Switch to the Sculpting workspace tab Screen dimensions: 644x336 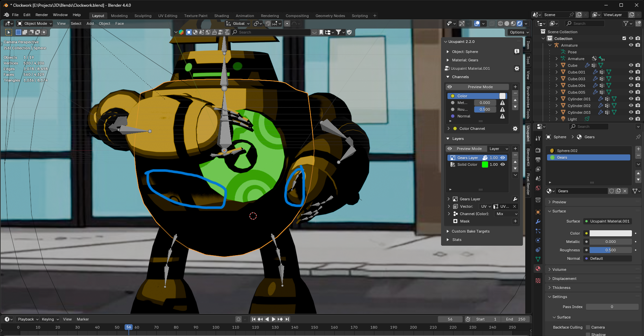point(143,16)
